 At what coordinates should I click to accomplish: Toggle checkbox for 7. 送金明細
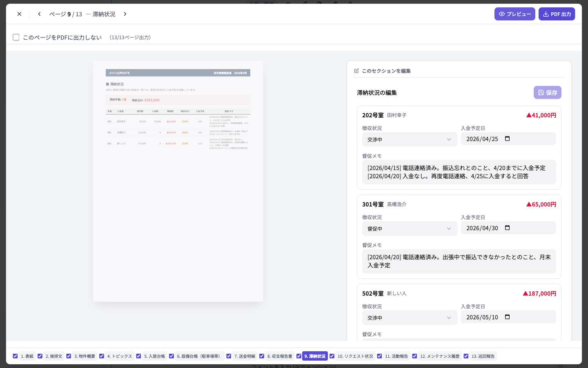(x=229, y=356)
